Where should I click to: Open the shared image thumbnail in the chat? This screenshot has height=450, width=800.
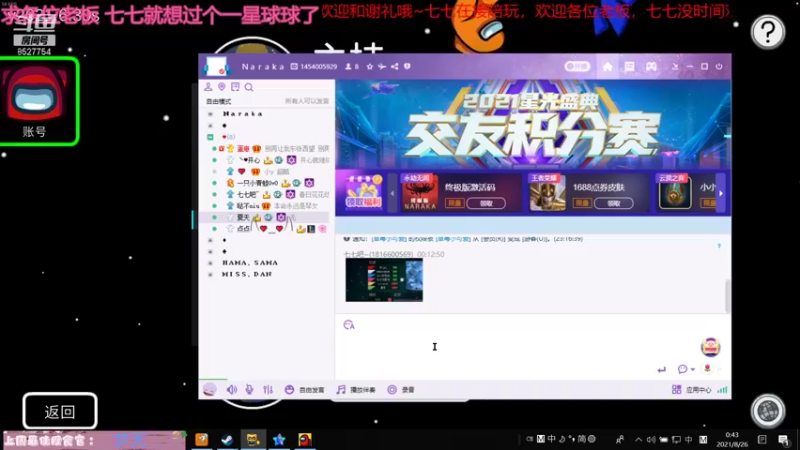coord(384,280)
